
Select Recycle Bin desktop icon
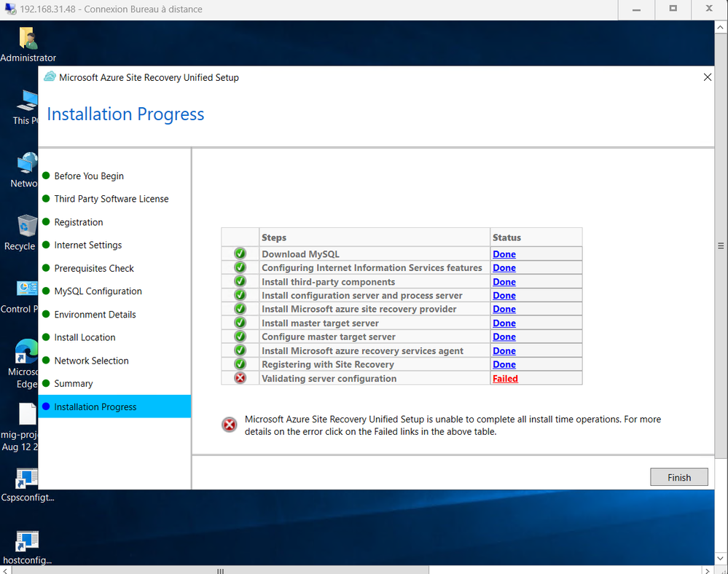pos(20,233)
